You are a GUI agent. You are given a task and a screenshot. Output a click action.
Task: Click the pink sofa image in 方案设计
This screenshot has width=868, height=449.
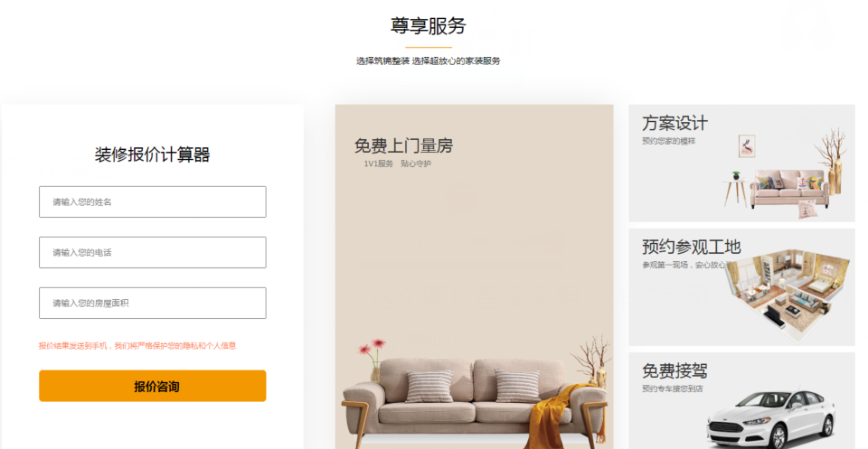pyautogui.click(x=790, y=189)
